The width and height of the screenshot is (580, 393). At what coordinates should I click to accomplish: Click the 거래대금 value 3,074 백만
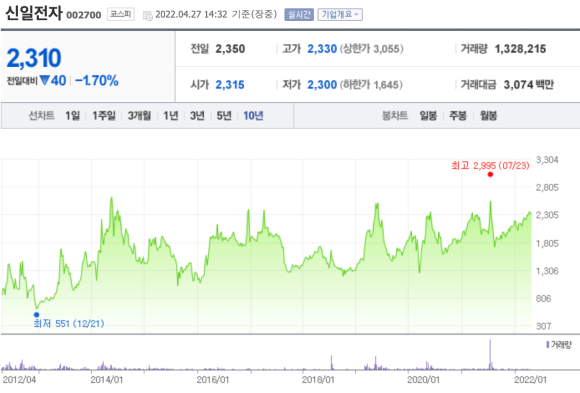coord(529,85)
